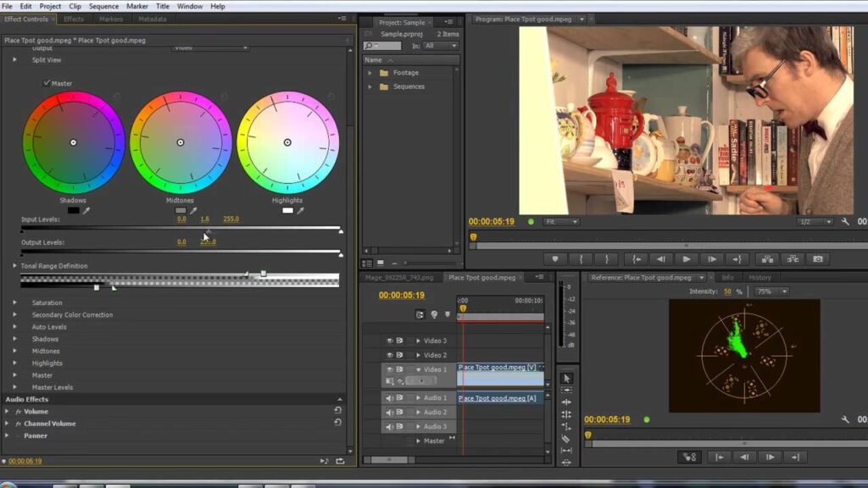The height and width of the screenshot is (488, 868).
Task: Click the Play button in Program monitor
Action: [687, 259]
